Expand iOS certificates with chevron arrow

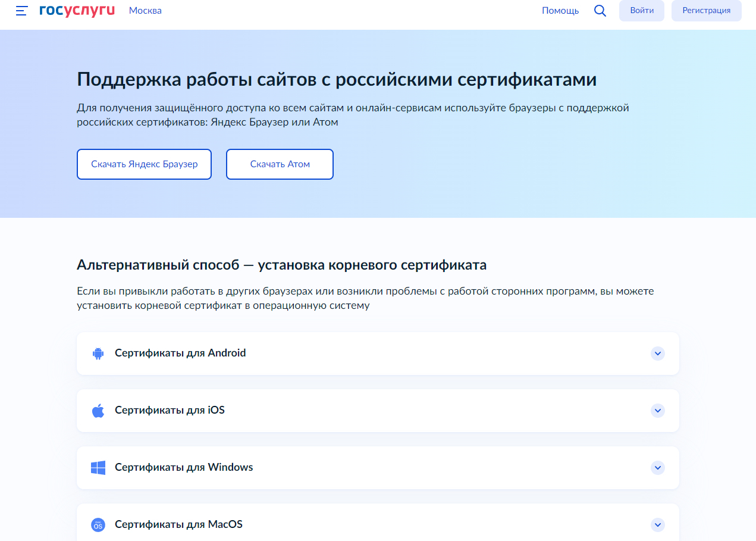pyautogui.click(x=657, y=411)
